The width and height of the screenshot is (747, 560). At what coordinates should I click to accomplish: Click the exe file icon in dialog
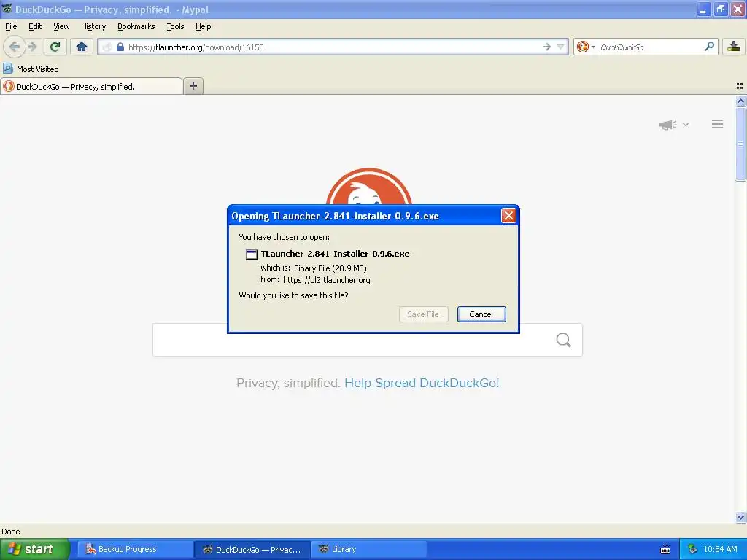(x=251, y=254)
